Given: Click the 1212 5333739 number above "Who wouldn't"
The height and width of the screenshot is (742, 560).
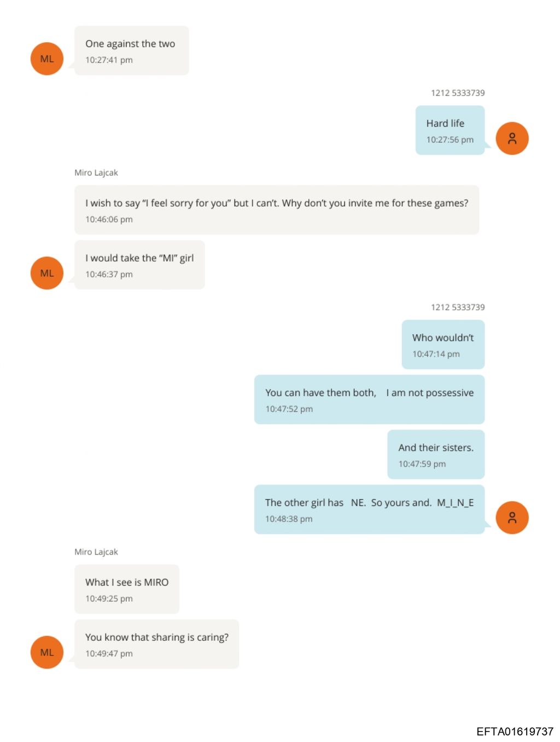Looking at the screenshot, I should coord(458,308).
